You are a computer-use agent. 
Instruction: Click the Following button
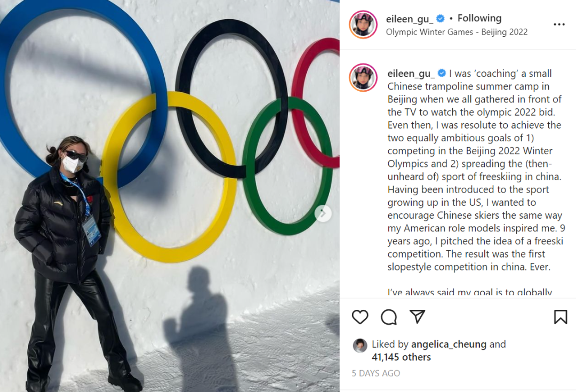(x=479, y=18)
